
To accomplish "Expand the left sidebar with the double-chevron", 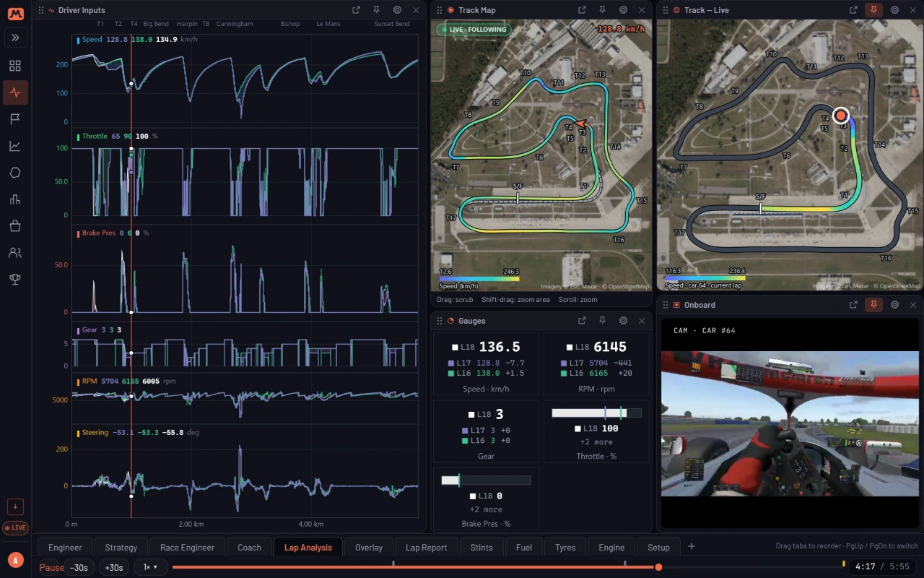I will (x=15, y=38).
